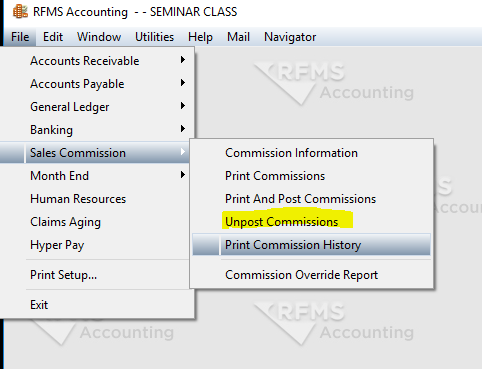Select Print Commission History

point(312,245)
